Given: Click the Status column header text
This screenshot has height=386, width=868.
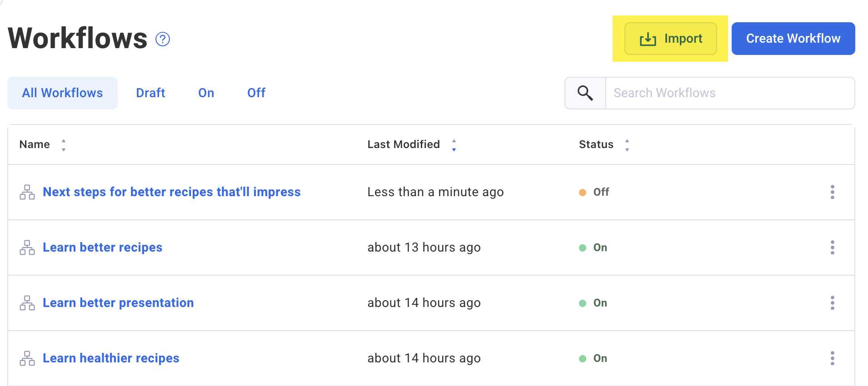Looking at the screenshot, I should pyautogui.click(x=596, y=144).
